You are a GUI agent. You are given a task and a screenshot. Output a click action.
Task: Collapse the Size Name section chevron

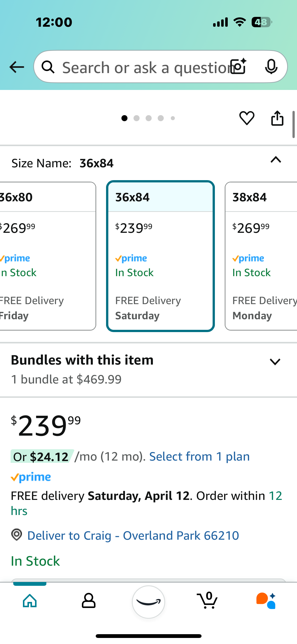[276, 160]
